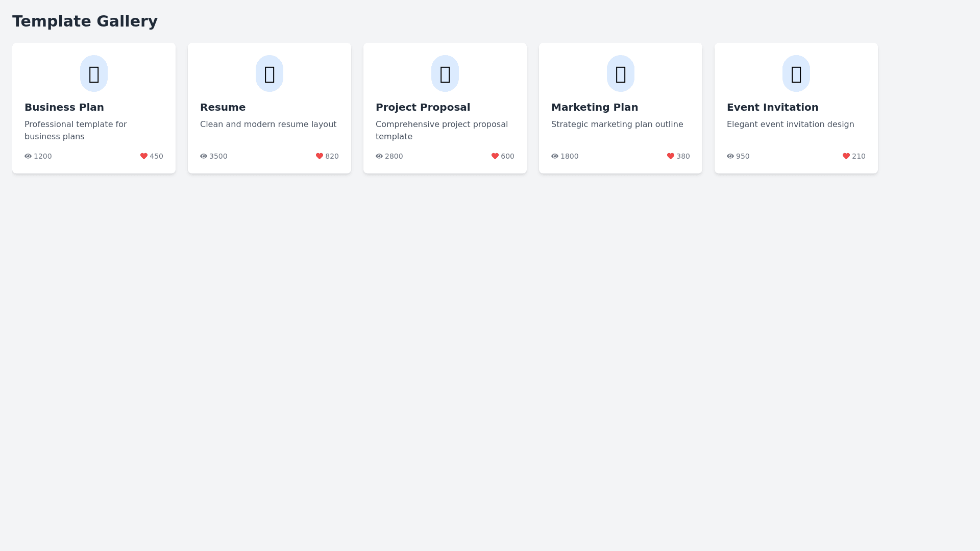The width and height of the screenshot is (980, 551).
Task: Open the Resume template title
Action: (x=223, y=107)
